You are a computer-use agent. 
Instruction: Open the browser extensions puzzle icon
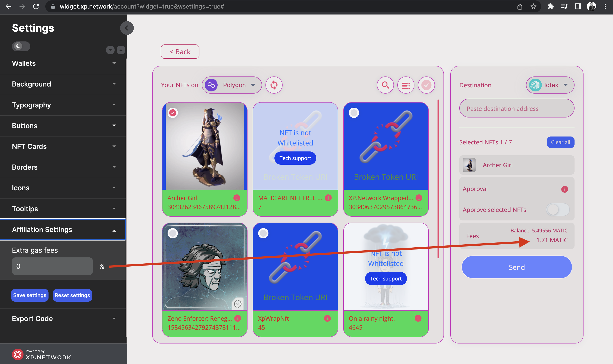pyautogui.click(x=550, y=6)
